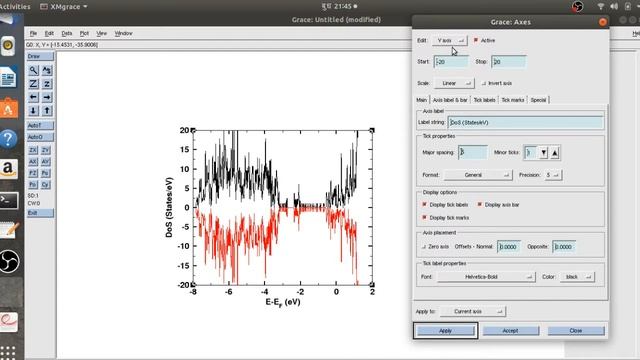Open the File menu
This screenshot has width=640, height=360.
point(33,33)
